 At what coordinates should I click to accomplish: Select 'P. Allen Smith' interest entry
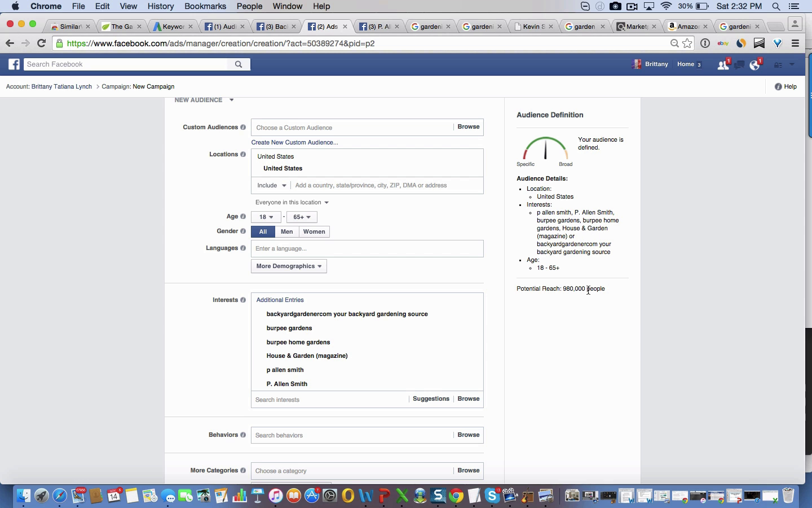pyautogui.click(x=287, y=384)
